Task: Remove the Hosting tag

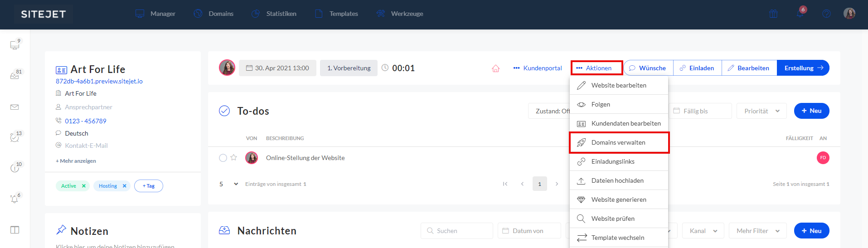Action: (x=125, y=186)
